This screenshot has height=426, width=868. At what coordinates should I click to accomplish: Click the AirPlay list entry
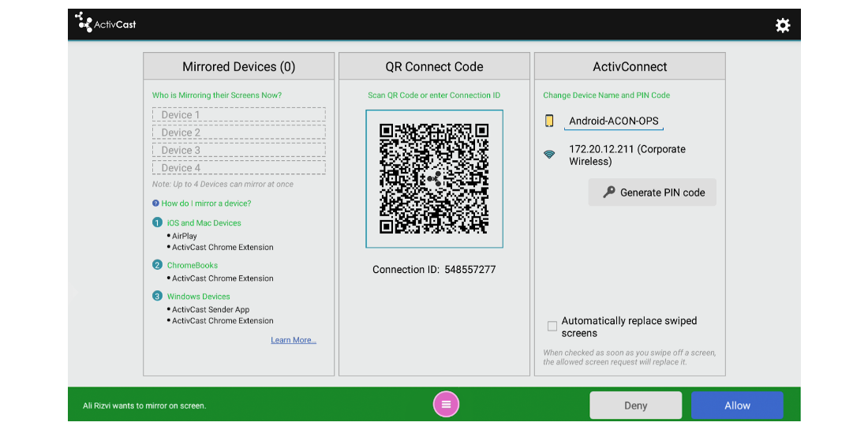pyautogui.click(x=185, y=236)
